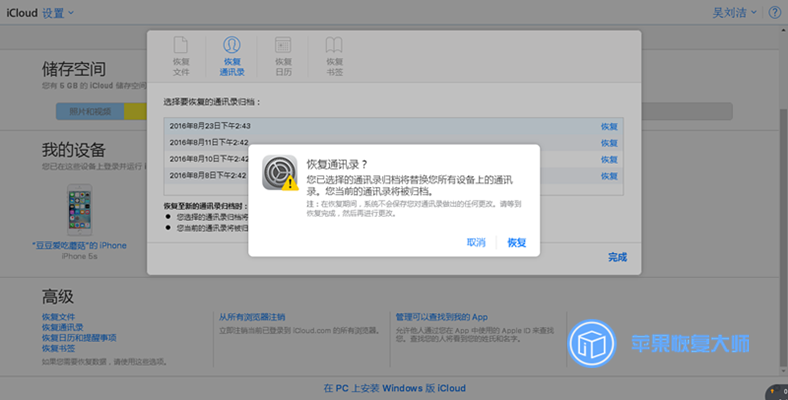Open the 恢复书签 tab
The height and width of the screenshot is (400, 788).
point(334,56)
